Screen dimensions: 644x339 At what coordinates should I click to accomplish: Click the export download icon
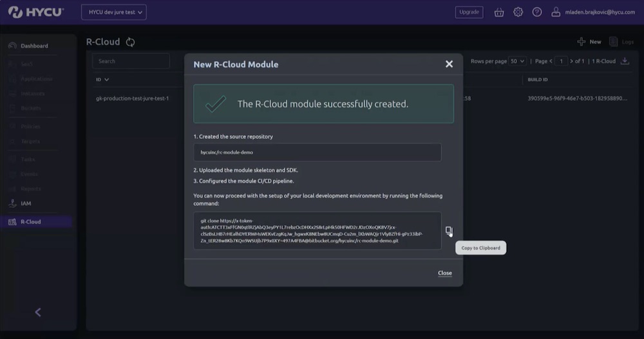click(x=625, y=60)
